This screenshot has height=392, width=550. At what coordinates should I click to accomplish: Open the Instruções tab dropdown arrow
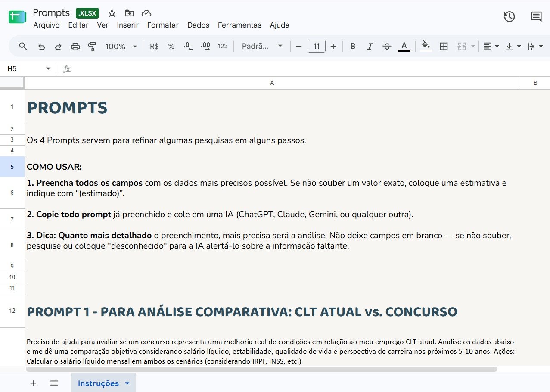coord(127,383)
